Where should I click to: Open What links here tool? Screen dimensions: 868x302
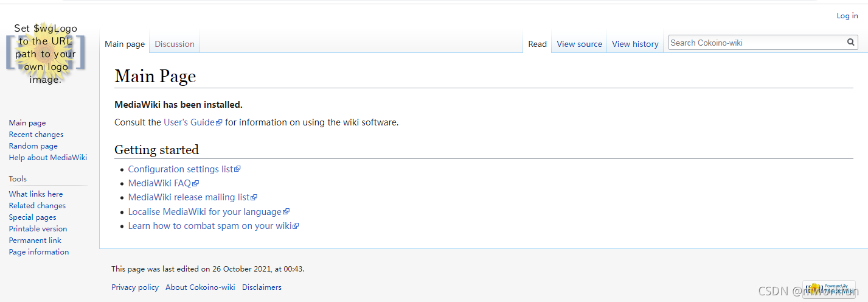point(36,194)
